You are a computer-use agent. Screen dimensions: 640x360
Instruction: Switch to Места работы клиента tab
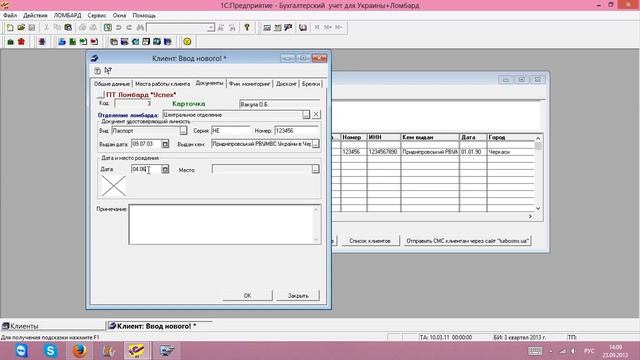click(162, 84)
